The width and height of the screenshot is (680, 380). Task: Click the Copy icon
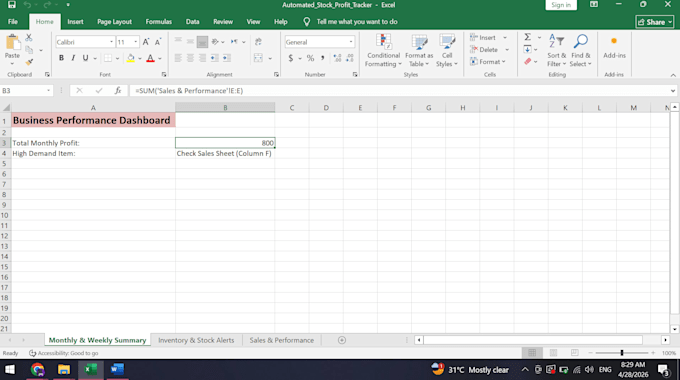[29, 50]
